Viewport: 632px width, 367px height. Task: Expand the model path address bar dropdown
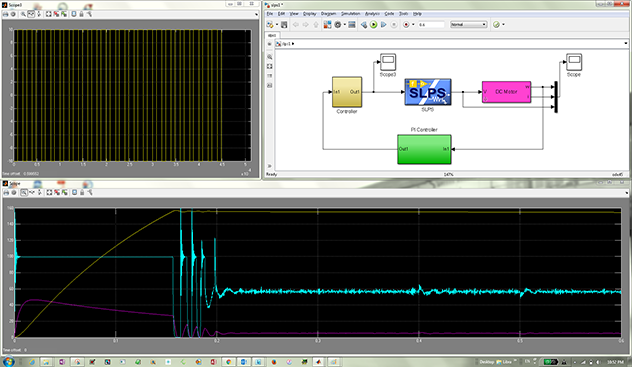tap(626, 44)
